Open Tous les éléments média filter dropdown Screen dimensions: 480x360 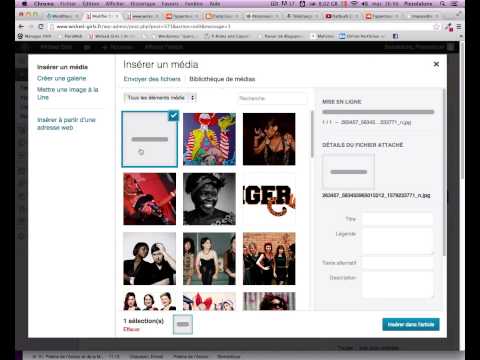click(160, 98)
